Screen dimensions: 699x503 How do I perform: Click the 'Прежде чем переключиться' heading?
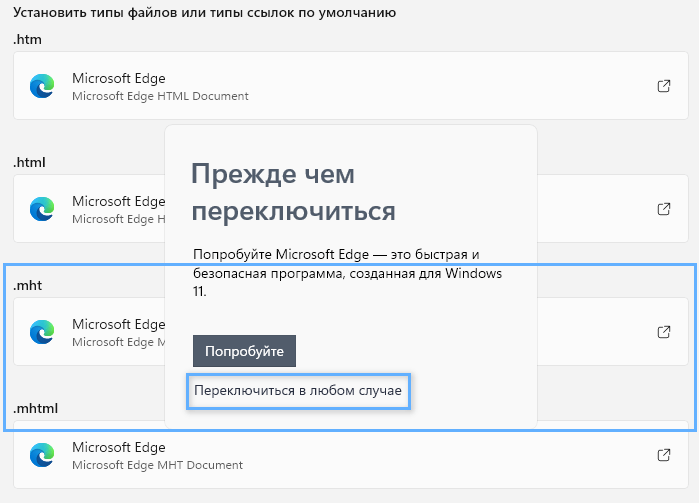pyautogui.click(x=293, y=192)
